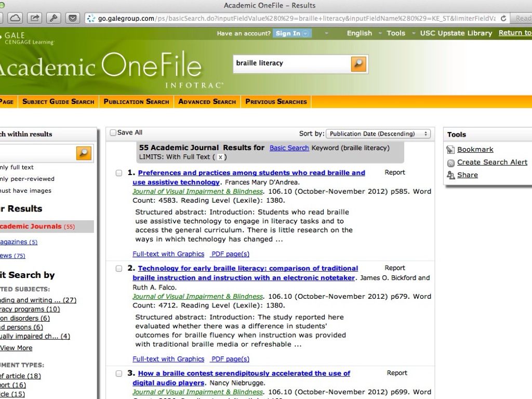Open the browser share toolbar icon

pos(34,18)
